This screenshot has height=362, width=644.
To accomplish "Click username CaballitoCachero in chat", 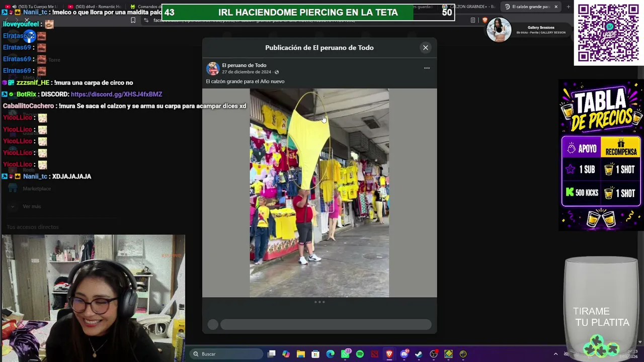I will [x=28, y=106].
